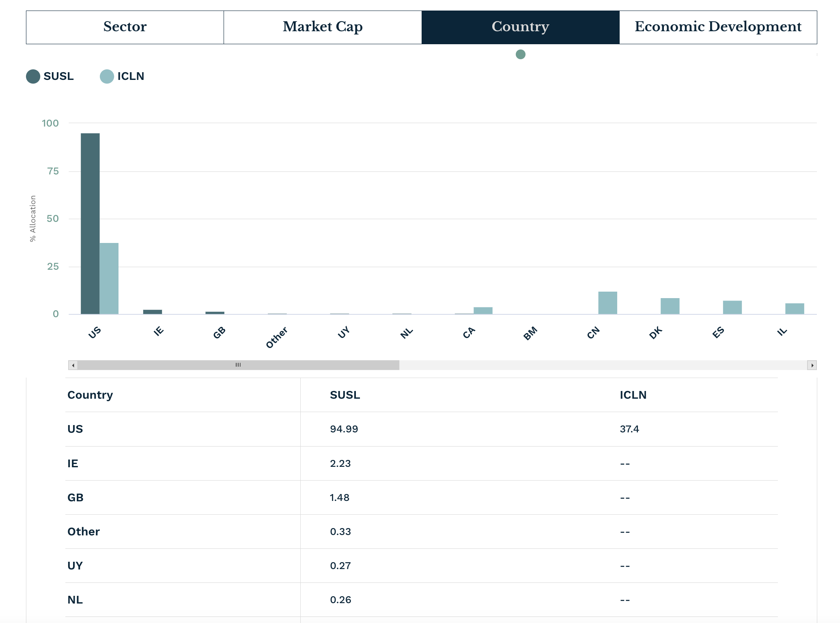The width and height of the screenshot is (840, 623).
Task: Click the ICLN bar for CN
Action: point(607,303)
